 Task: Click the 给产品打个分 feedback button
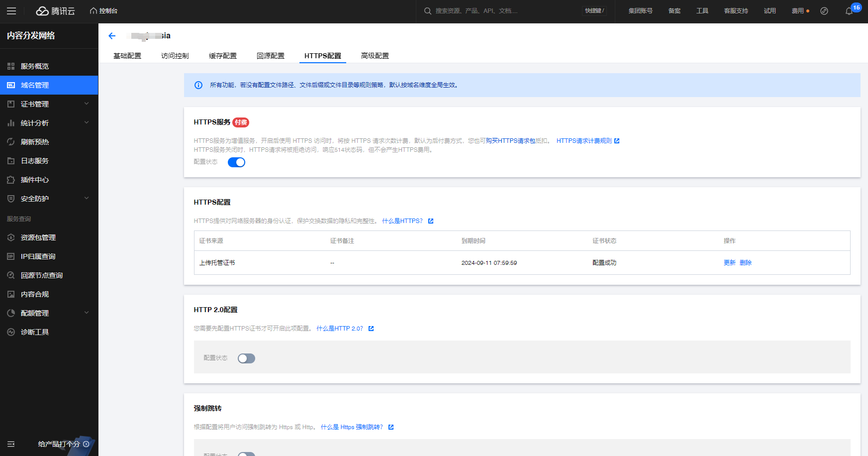pos(63,444)
